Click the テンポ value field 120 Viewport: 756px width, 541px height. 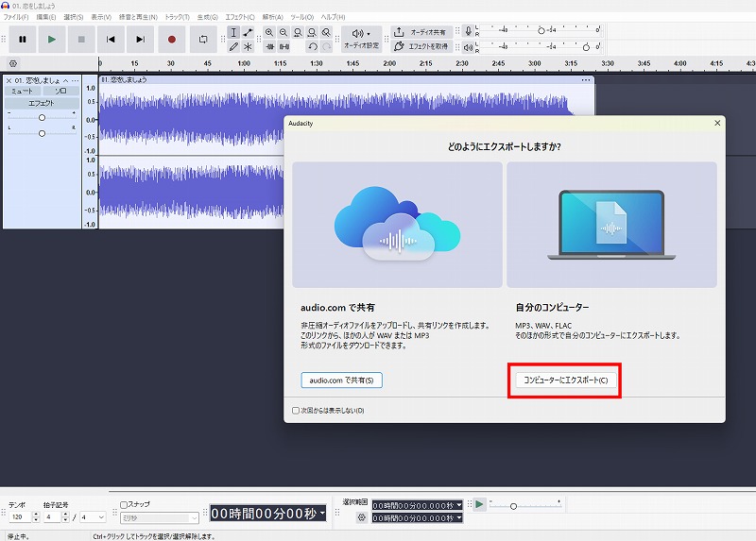[x=20, y=516]
